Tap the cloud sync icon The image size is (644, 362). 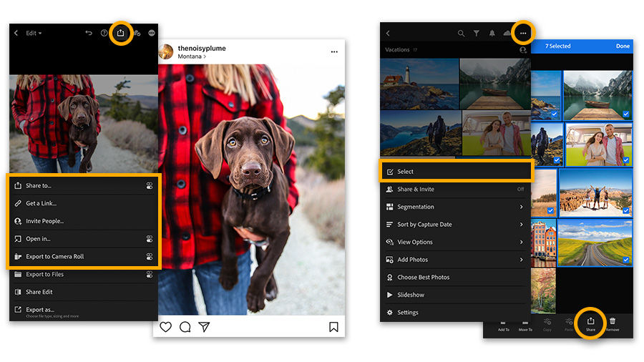(507, 33)
